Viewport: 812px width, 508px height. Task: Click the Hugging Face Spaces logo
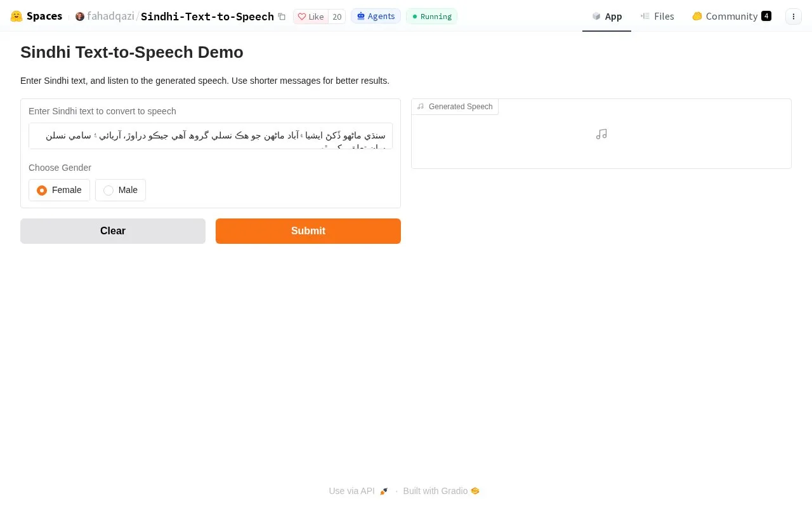[36, 17]
